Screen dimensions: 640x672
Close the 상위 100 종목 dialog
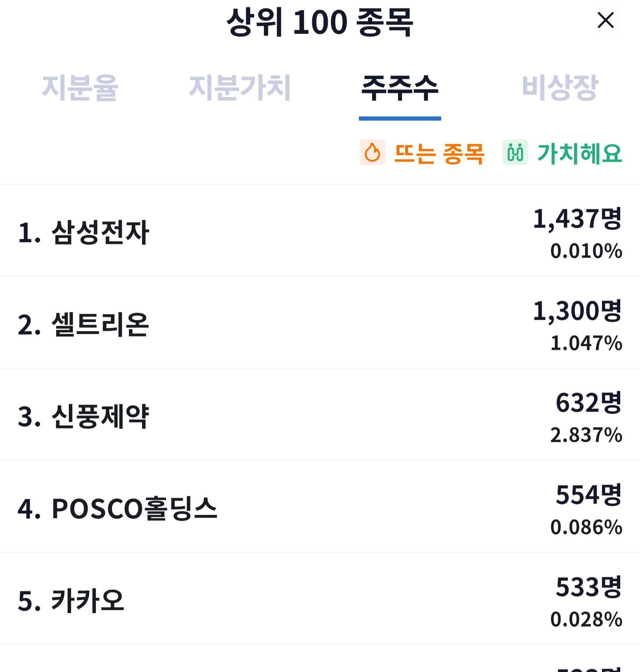pos(605,20)
